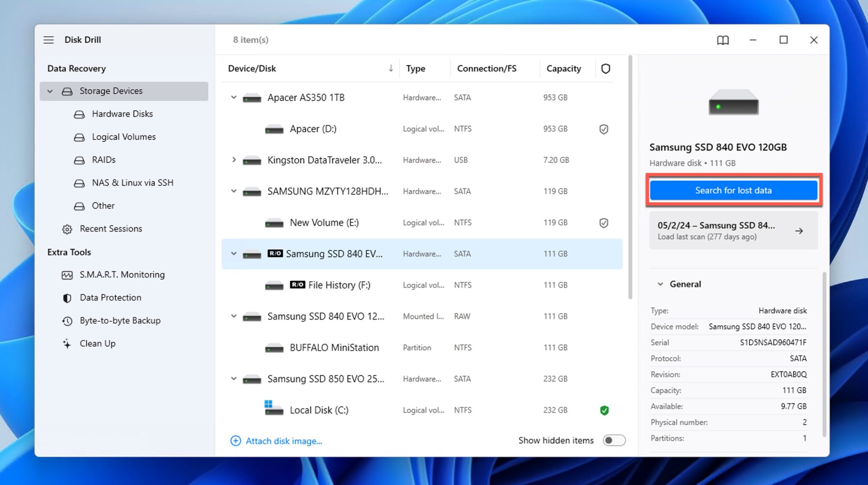Sort by the Type column
Screen dimensions: 868x485
(415, 69)
